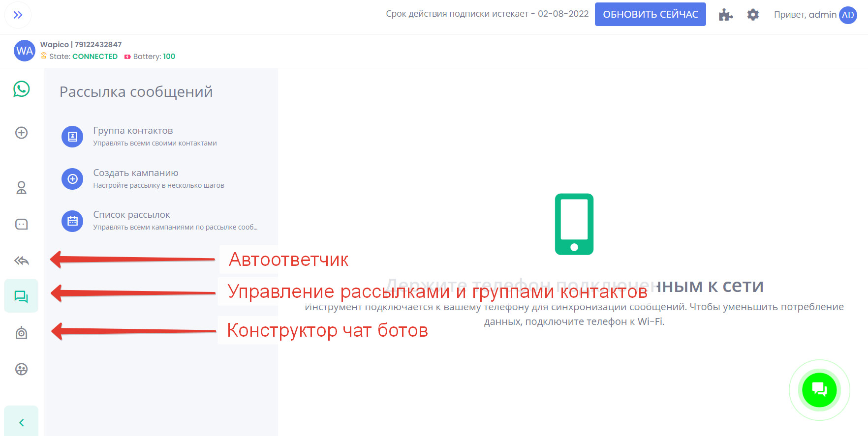Click the Battery: 100 indicator
868x436 pixels.
pos(150,57)
